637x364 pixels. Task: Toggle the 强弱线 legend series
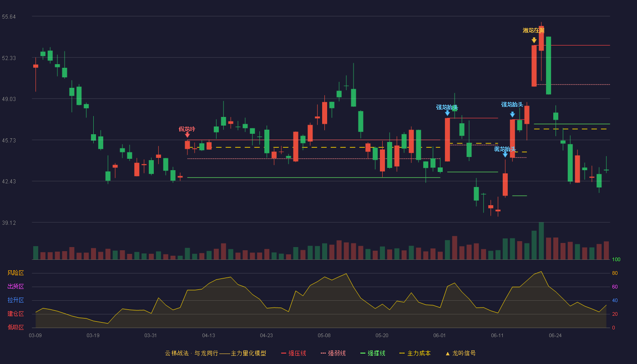click(x=333, y=353)
